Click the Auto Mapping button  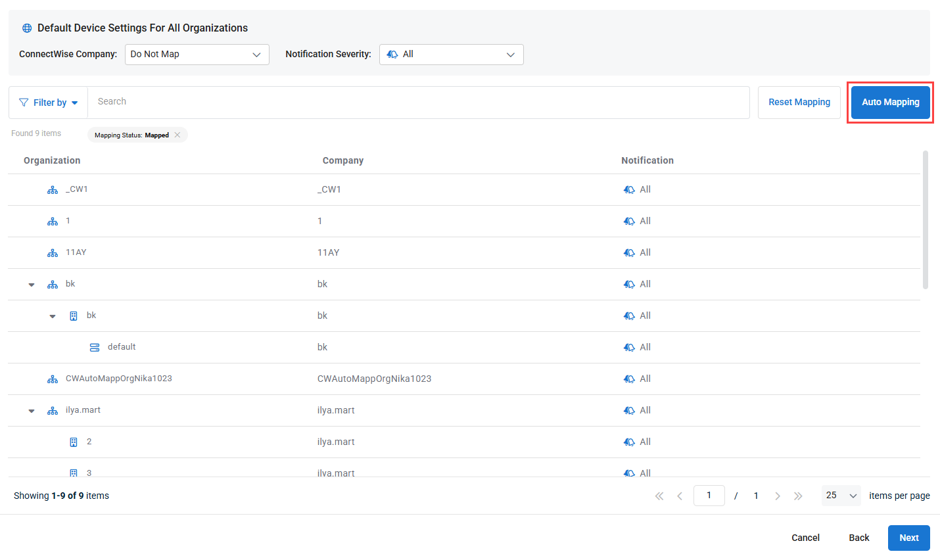[890, 103]
